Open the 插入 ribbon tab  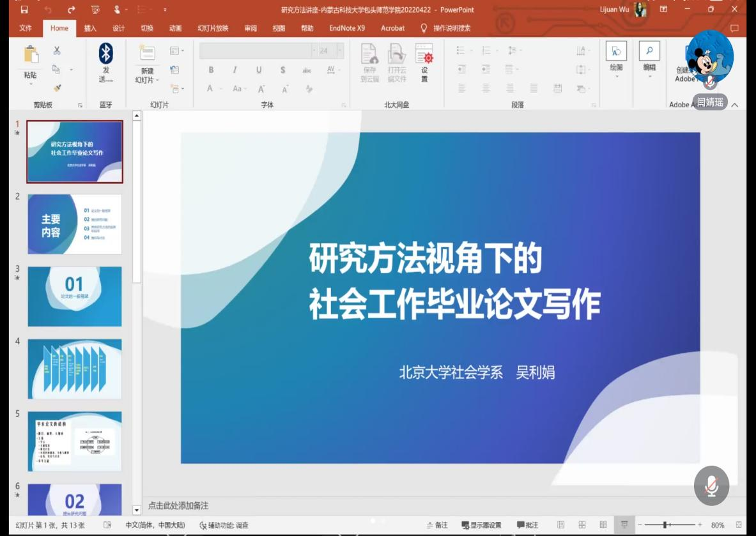pos(90,28)
